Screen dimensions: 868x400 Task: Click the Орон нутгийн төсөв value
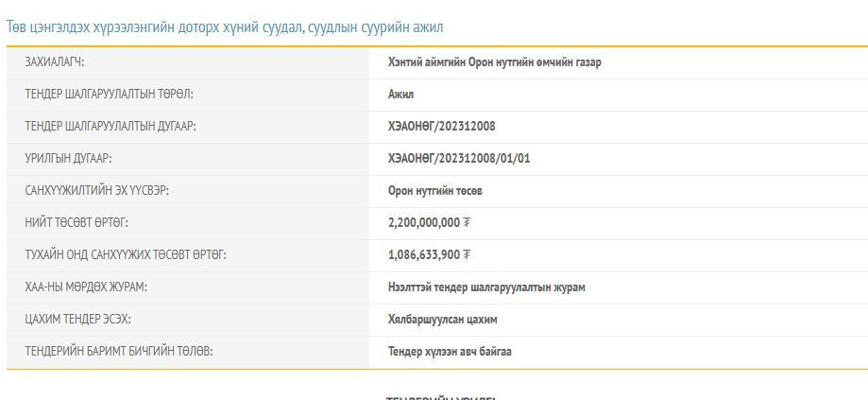coord(434,191)
